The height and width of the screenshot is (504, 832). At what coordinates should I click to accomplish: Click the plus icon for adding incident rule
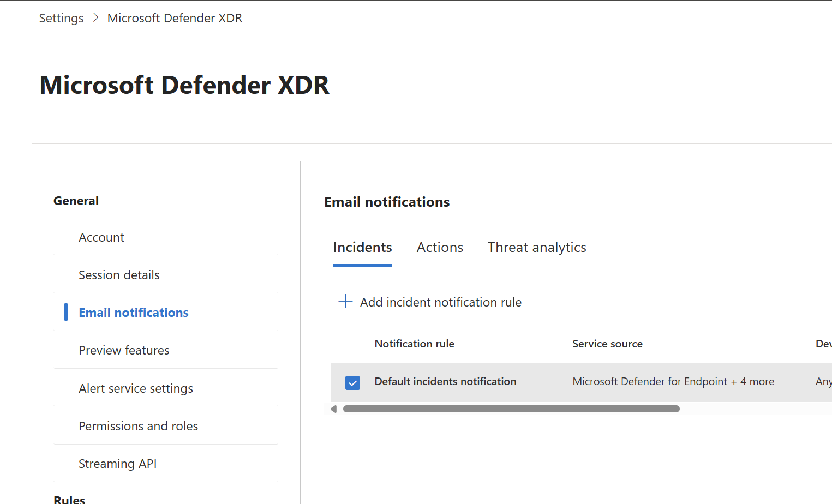click(345, 302)
